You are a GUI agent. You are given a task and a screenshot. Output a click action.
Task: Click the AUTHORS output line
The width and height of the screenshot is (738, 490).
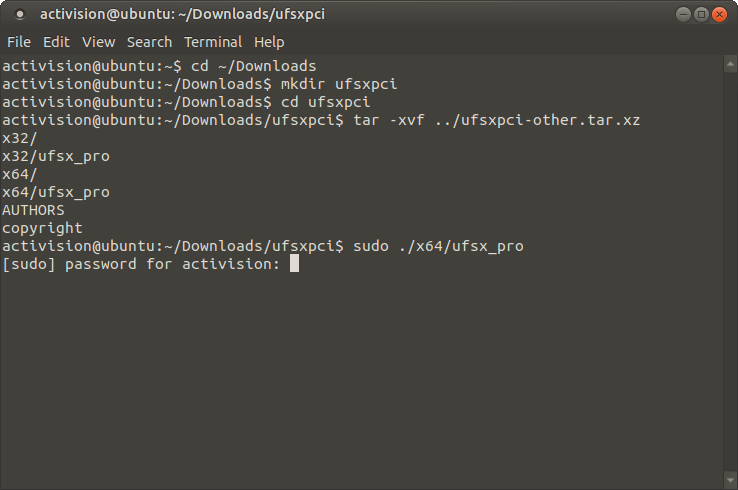33,210
